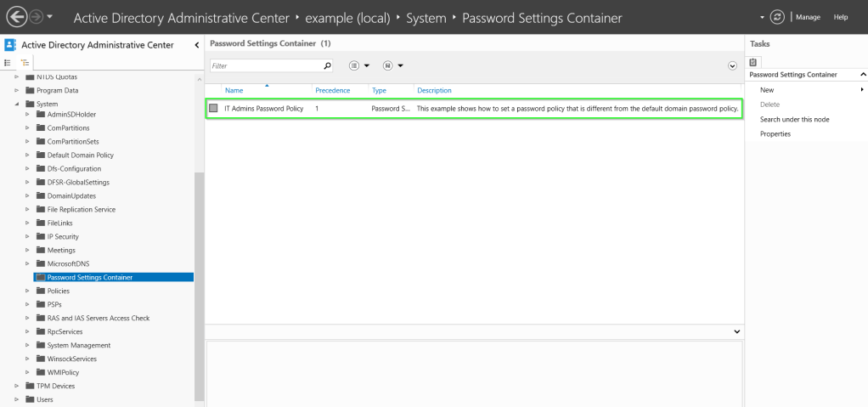Collapse the navigation pane with left chevron
The height and width of the screenshot is (407, 868).
point(197,45)
